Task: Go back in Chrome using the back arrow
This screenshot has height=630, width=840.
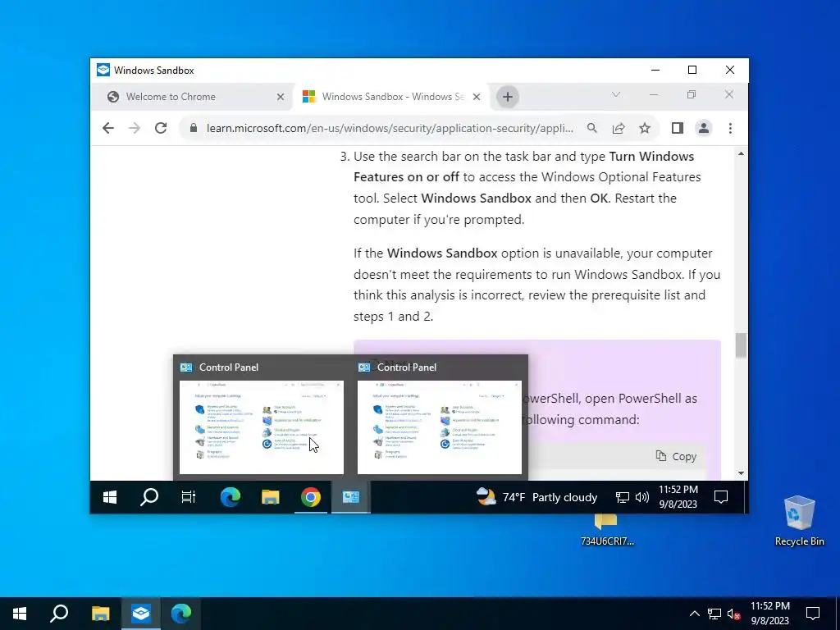Action: (x=108, y=128)
